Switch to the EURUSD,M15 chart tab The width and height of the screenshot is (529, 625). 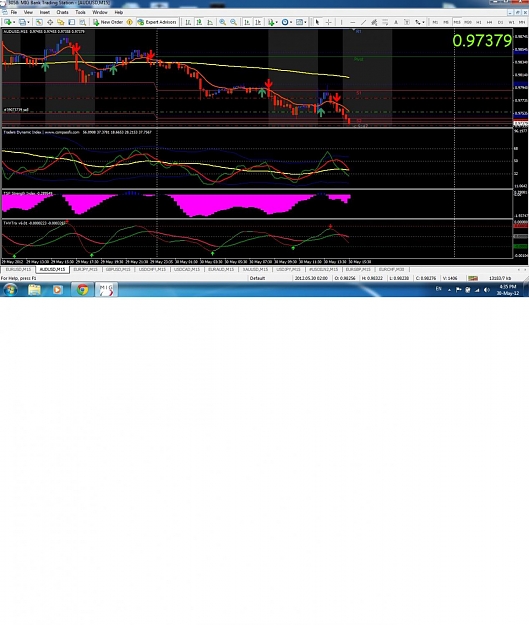(18, 270)
